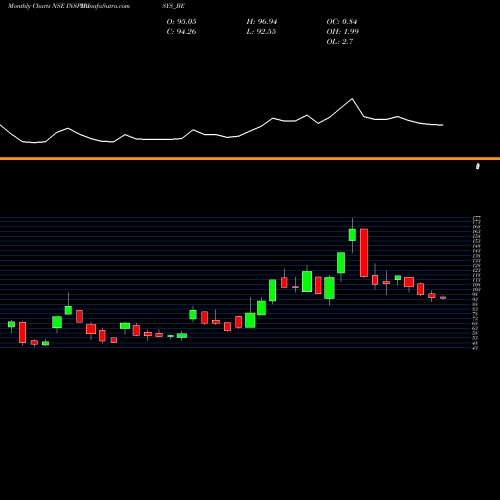Image resolution: width=500 pixels, height=500 pixels.
Task: Select the last small candlestick at far right
Action: coord(443,297)
